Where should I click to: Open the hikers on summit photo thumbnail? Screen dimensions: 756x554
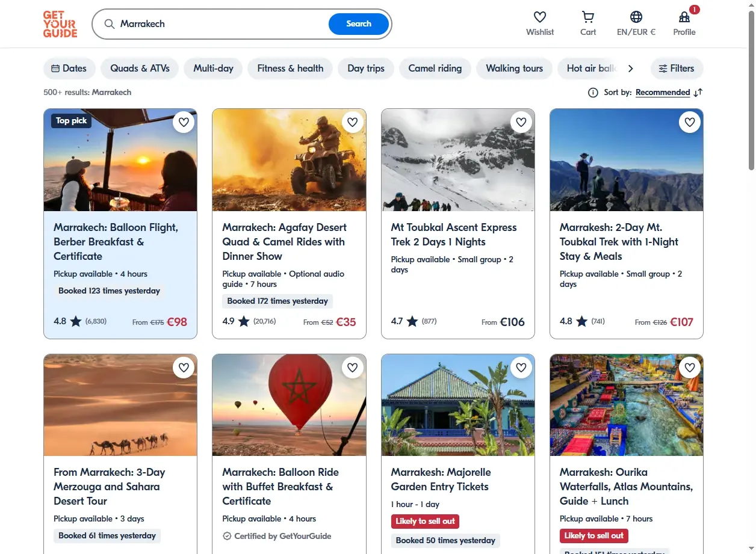[627, 160]
